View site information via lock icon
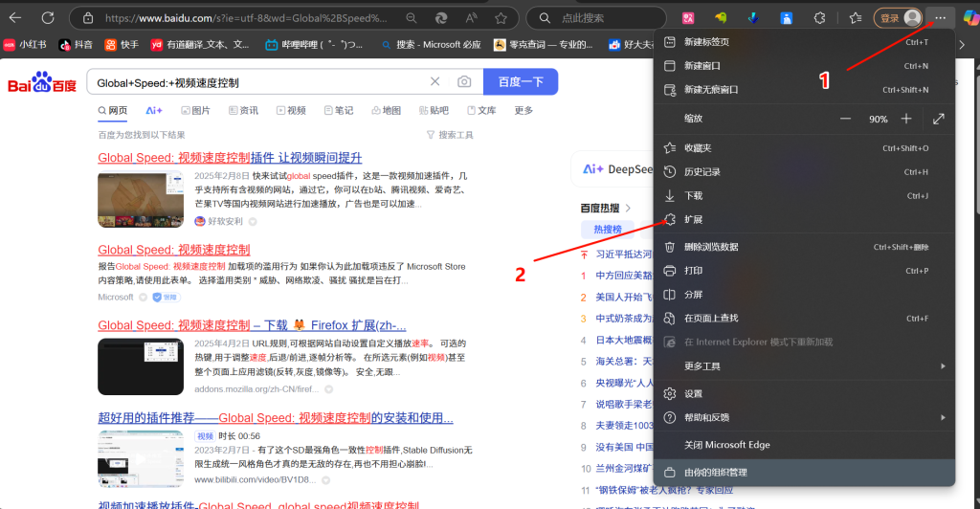The image size is (980, 509). tap(88, 18)
